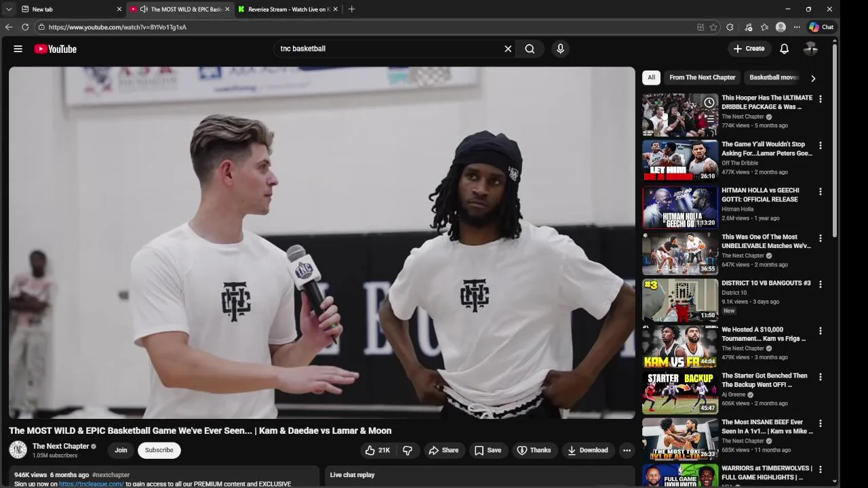Open a new browser tab
The height and width of the screenshot is (488, 868).
[351, 9]
